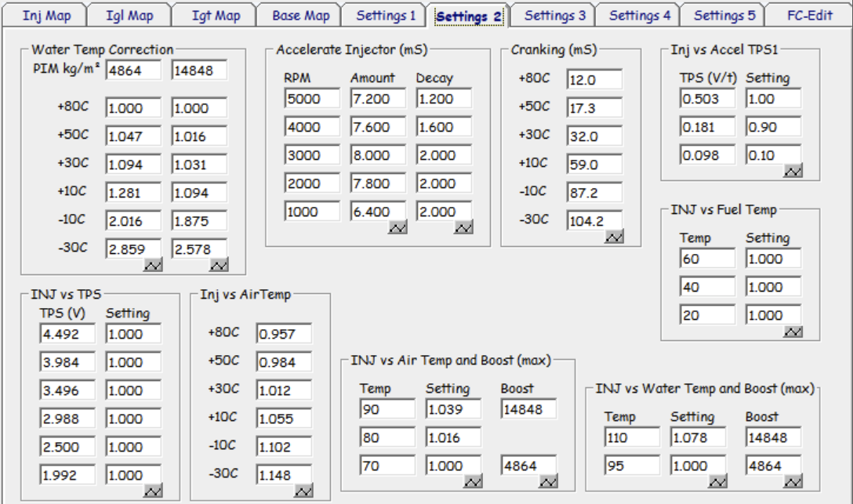Click graph icon under Accelerate Injector Decay column

(463, 227)
